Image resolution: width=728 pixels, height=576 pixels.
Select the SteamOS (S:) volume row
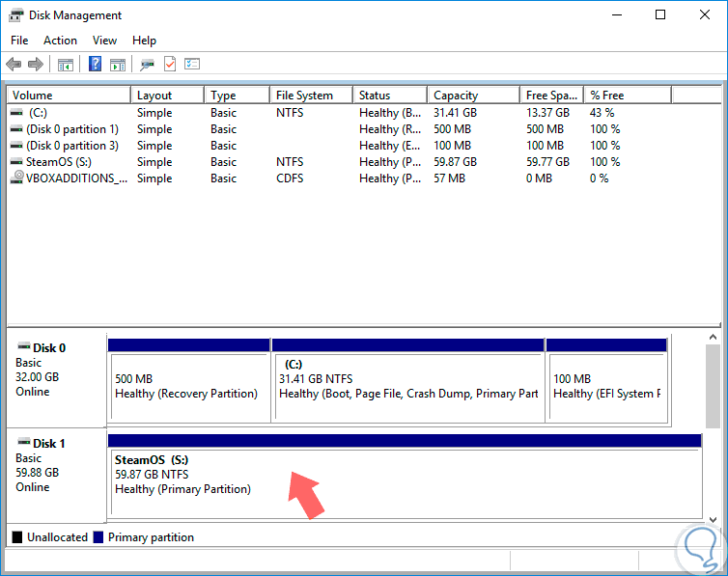pos(364,162)
